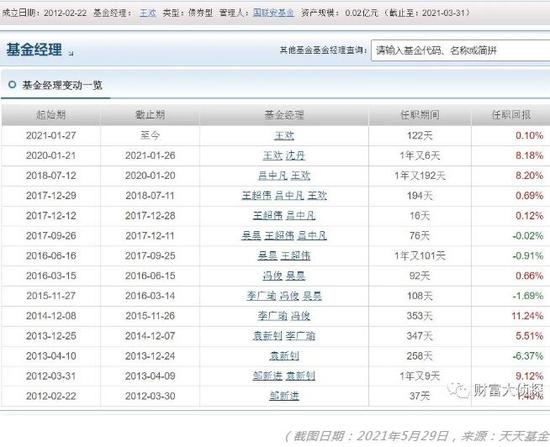Click the 1年又101天 tenure cell

pos(420,256)
